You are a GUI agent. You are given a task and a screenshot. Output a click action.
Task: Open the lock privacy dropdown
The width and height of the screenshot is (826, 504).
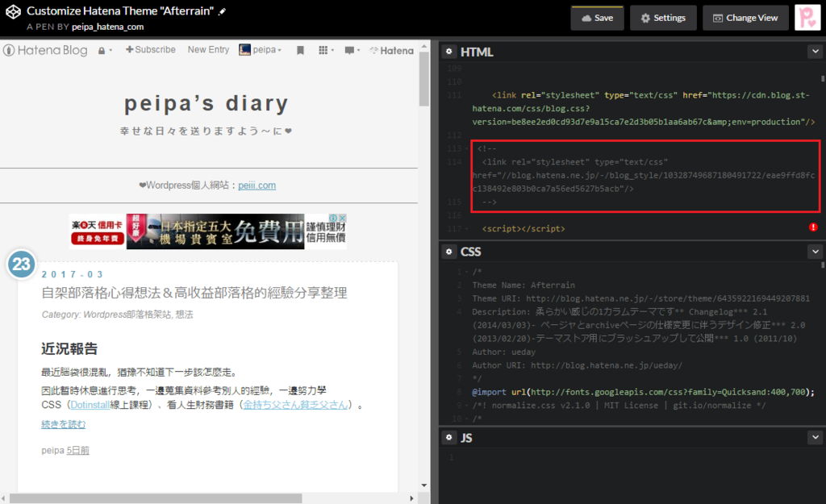pyautogui.click(x=105, y=51)
